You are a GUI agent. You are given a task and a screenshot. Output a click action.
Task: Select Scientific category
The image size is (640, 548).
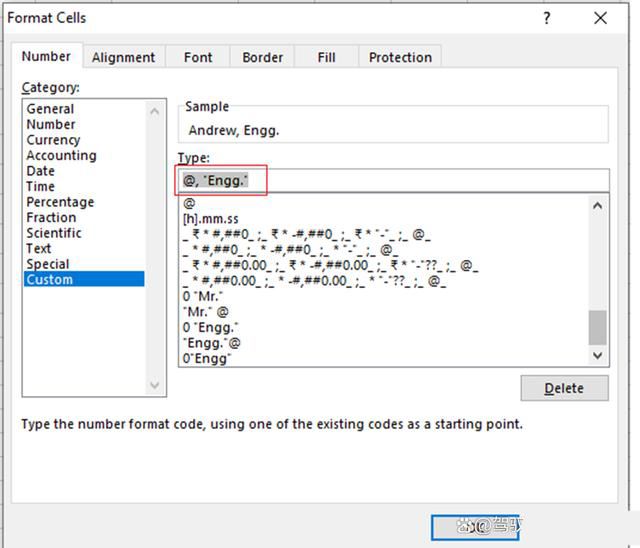pos(84,233)
